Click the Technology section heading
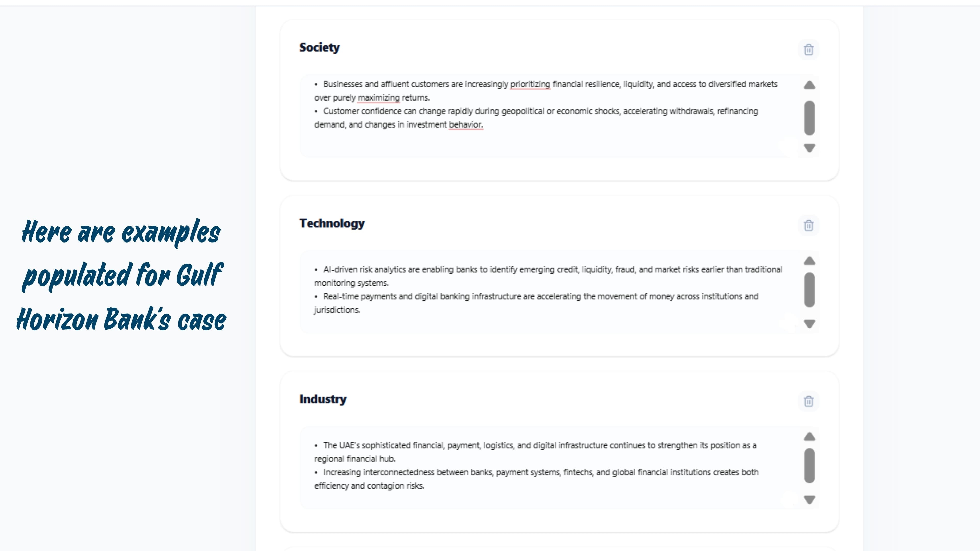 (x=332, y=223)
